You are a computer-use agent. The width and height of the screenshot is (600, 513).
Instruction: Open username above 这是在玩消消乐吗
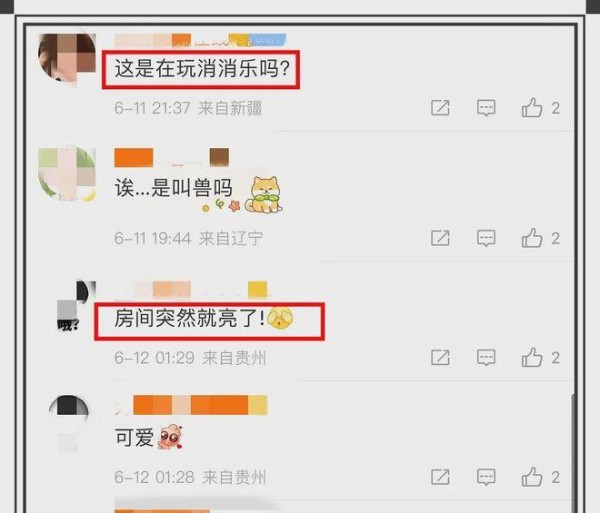200,40
